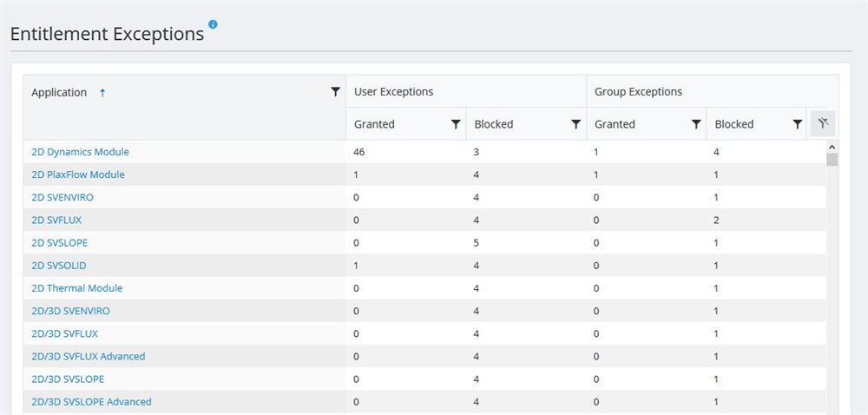
Task: View the 2D Thermal Module details
Action: 76,288
